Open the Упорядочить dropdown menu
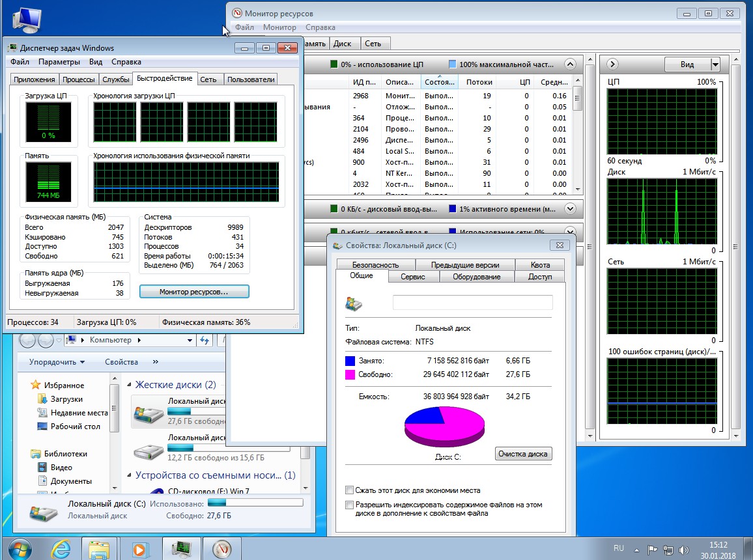Viewport: 753px width, 560px height. coord(57,362)
